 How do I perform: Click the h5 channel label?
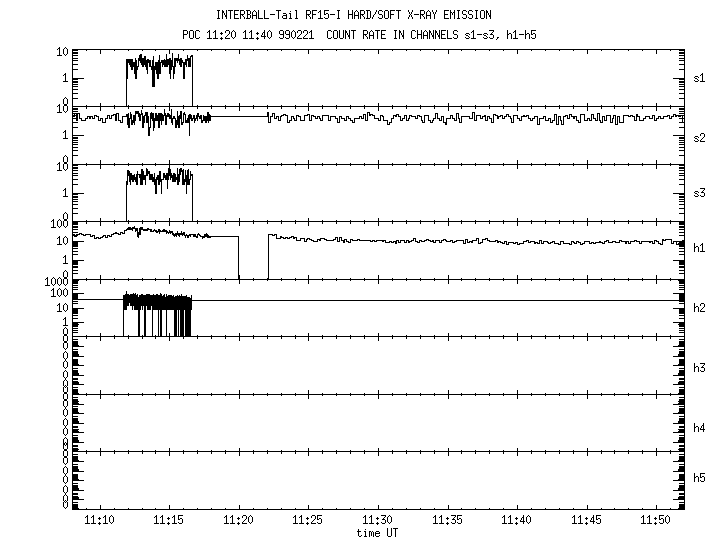click(700, 478)
